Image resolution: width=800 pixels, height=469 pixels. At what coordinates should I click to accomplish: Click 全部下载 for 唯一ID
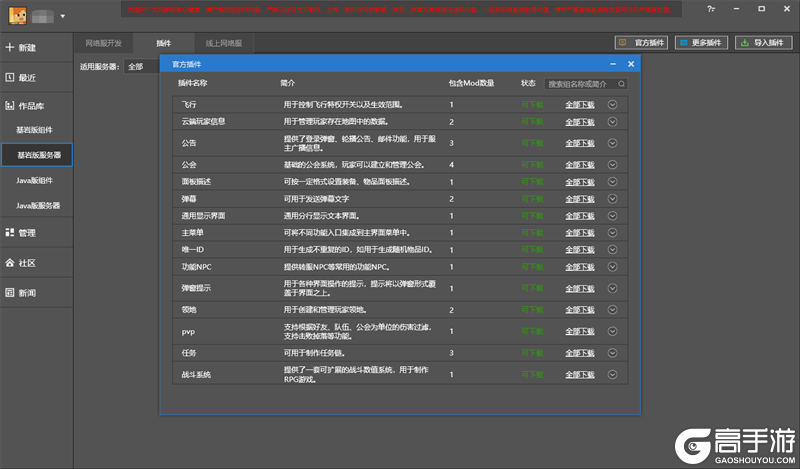pos(580,250)
